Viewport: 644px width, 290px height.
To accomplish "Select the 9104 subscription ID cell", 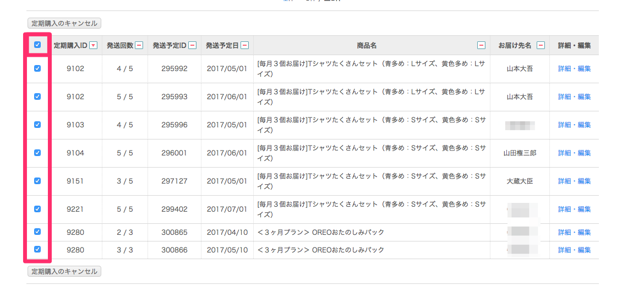I will click(75, 153).
